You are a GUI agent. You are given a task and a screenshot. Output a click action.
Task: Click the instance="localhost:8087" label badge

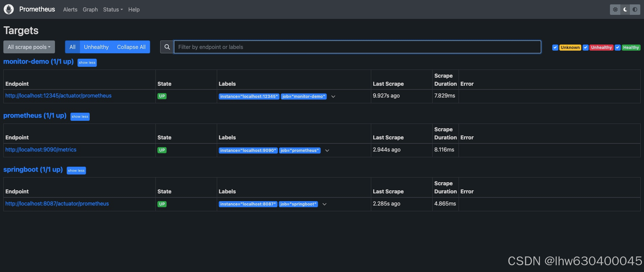pos(248,204)
